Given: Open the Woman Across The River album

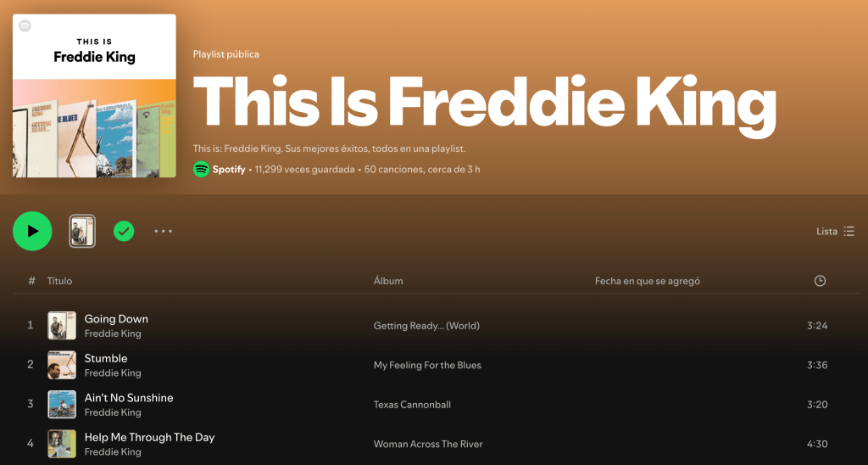Looking at the screenshot, I should click(428, 444).
